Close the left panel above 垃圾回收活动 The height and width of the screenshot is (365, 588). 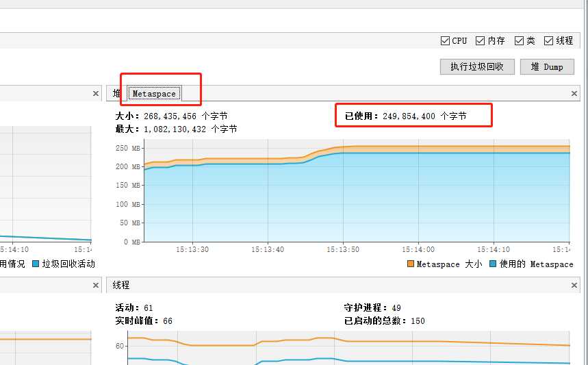[96, 93]
